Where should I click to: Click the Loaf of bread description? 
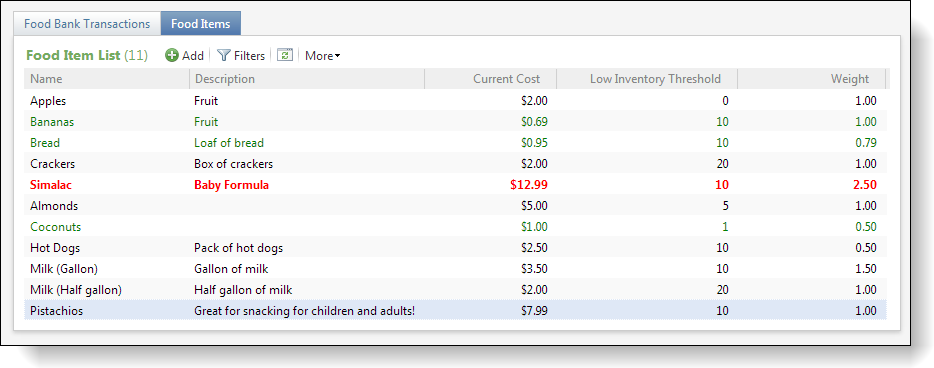pos(229,143)
